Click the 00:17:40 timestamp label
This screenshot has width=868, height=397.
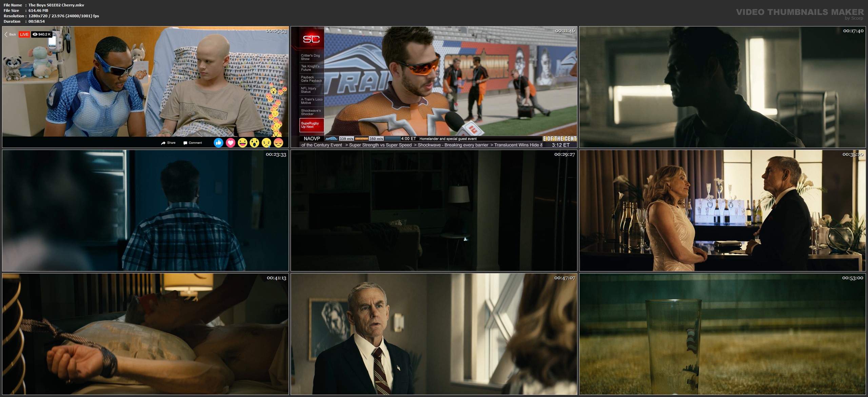point(853,31)
